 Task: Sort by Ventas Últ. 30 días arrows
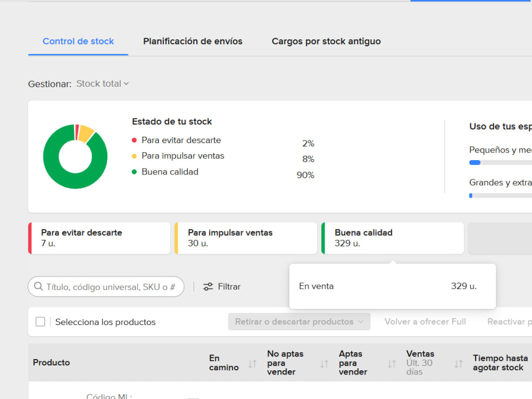click(459, 364)
